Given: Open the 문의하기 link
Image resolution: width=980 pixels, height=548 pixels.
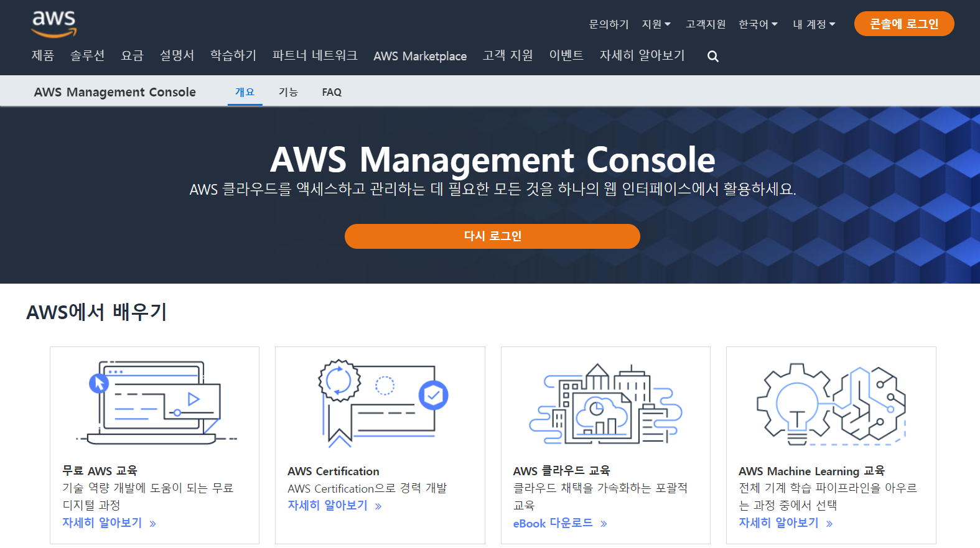Looking at the screenshot, I should pos(609,24).
